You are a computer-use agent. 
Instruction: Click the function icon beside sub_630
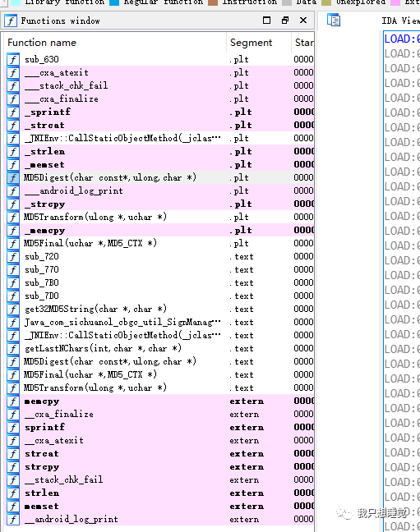(x=13, y=59)
